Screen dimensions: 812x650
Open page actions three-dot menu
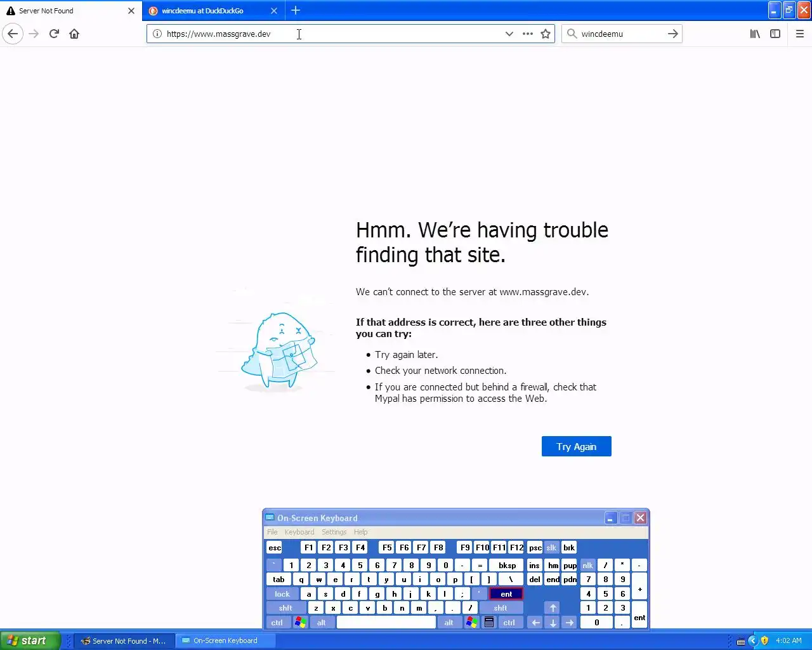527,34
